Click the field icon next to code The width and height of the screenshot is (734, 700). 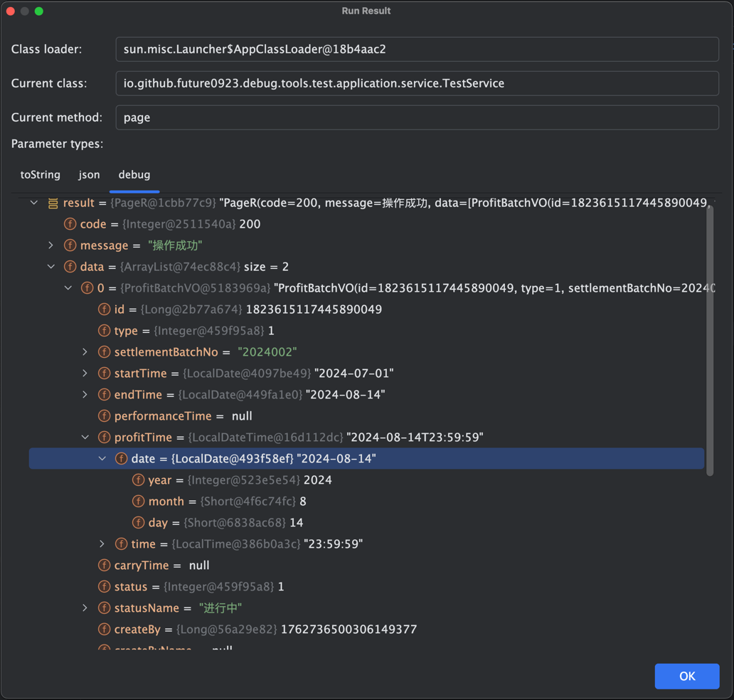[70, 224]
